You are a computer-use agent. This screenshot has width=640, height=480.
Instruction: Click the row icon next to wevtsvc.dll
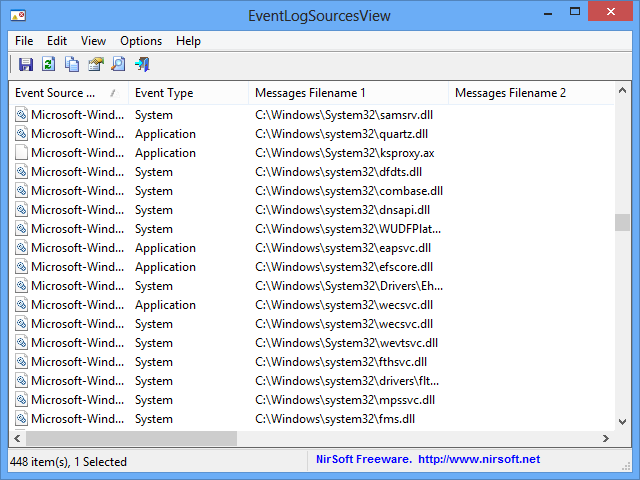[x=21, y=343]
